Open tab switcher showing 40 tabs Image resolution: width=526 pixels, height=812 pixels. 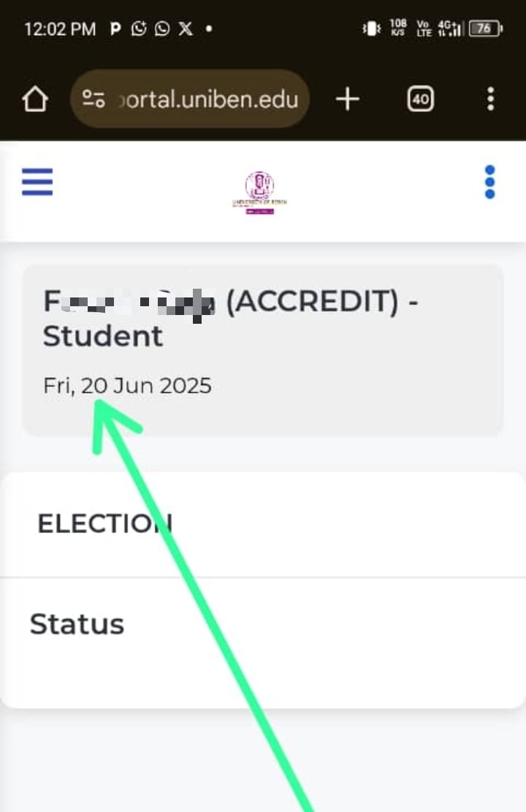[420, 99]
